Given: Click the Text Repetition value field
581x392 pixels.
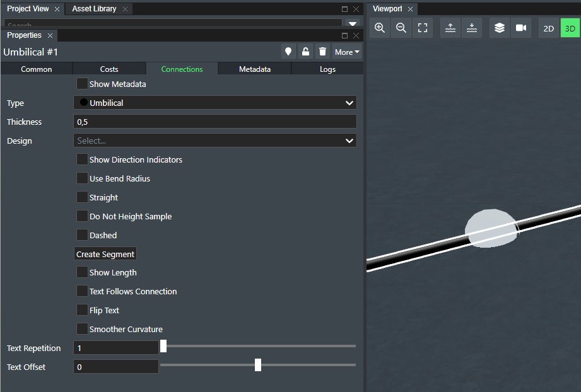Looking at the screenshot, I should pos(116,348).
